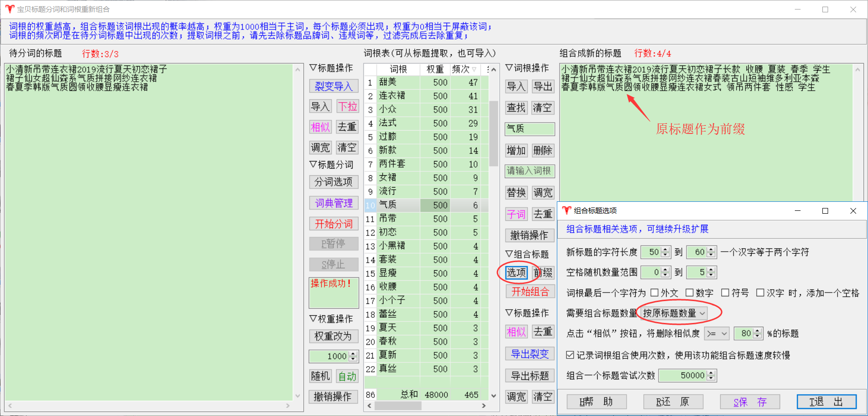Enable the 外文 checkbox
This screenshot has height=416, width=868.
click(655, 293)
